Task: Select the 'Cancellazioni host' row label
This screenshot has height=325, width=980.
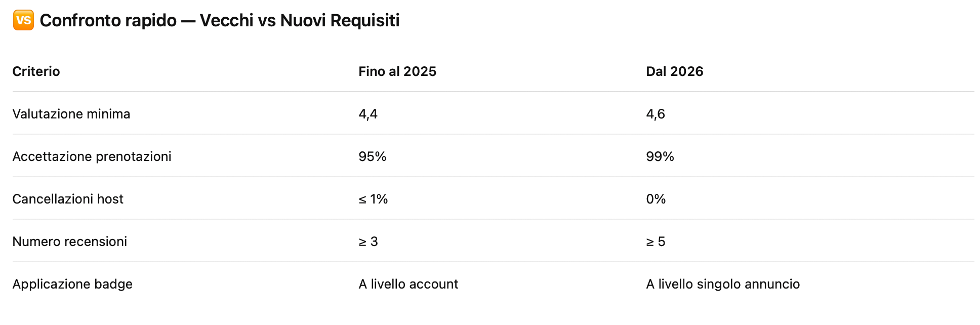Action: click(68, 199)
